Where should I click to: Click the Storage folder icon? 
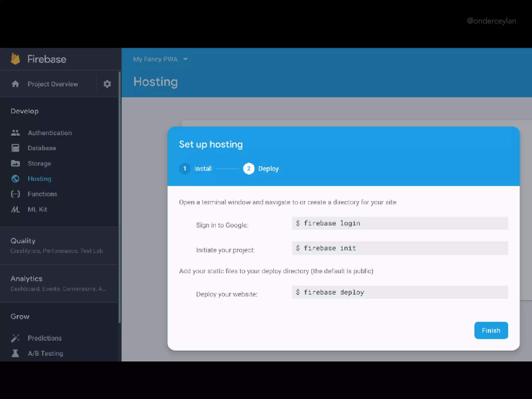(x=15, y=163)
